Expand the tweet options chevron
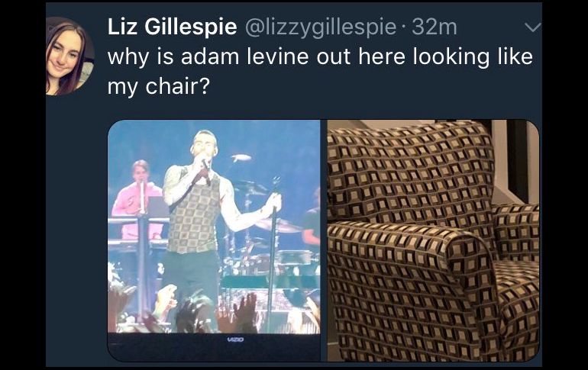This screenshot has height=370, width=588. 533,27
